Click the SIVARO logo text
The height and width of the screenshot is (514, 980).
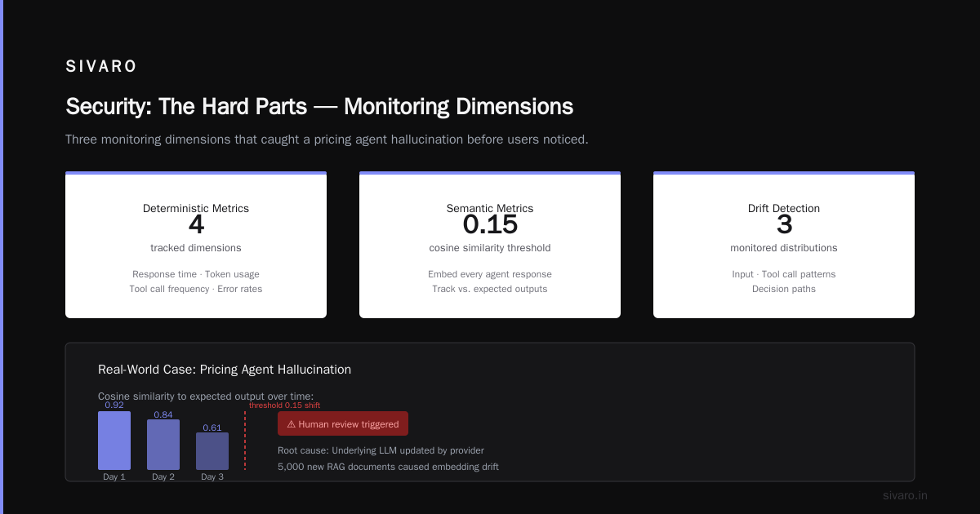(x=101, y=67)
